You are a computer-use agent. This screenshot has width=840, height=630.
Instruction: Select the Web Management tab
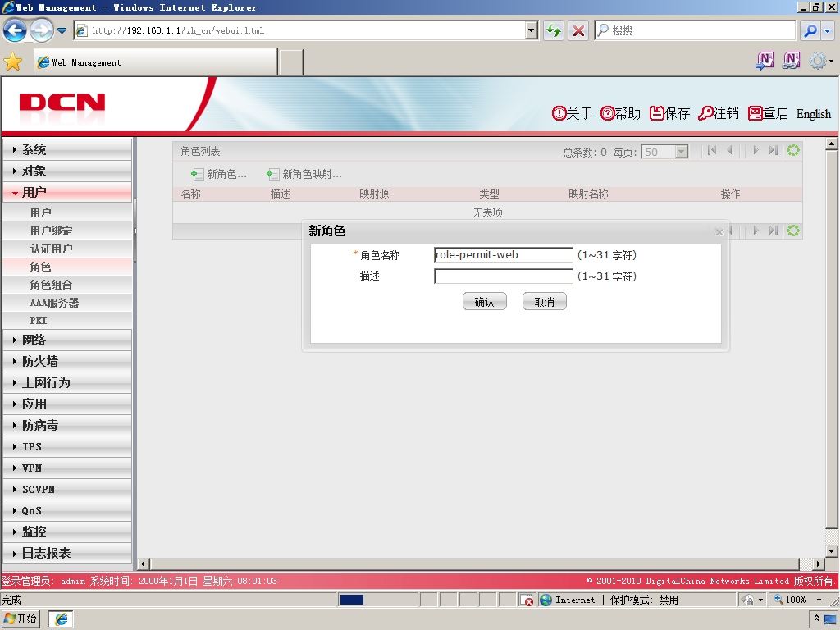point(155,62)
